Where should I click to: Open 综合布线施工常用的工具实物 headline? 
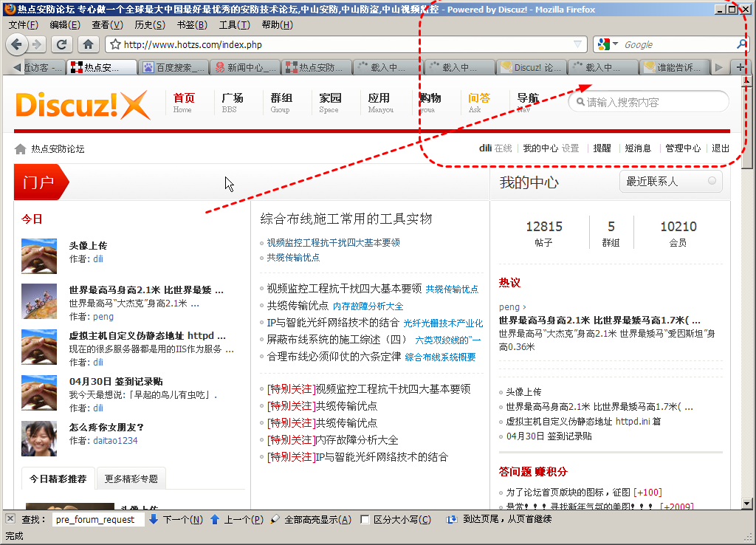tap(346, 219)
